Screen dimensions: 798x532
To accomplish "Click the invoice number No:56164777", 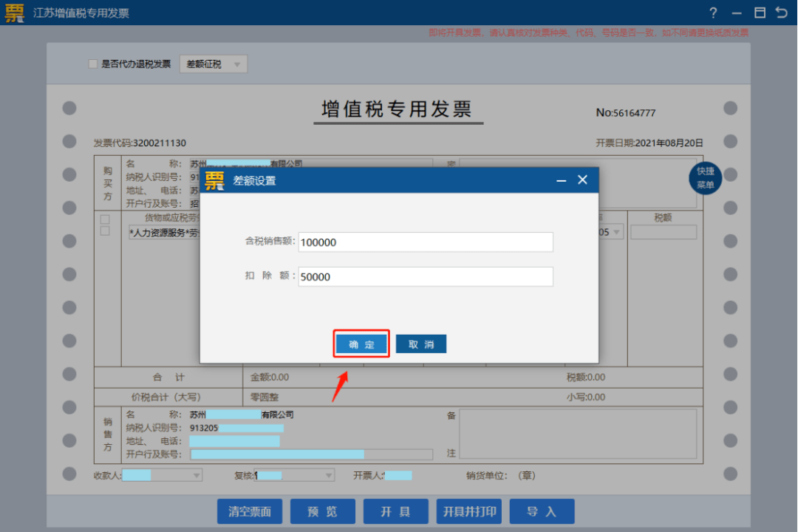I will 626,113.
